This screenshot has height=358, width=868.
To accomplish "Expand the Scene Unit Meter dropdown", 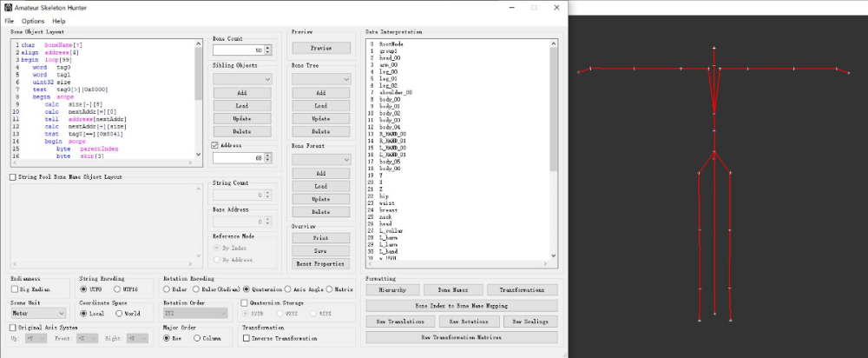I will (x=38, y=313).
